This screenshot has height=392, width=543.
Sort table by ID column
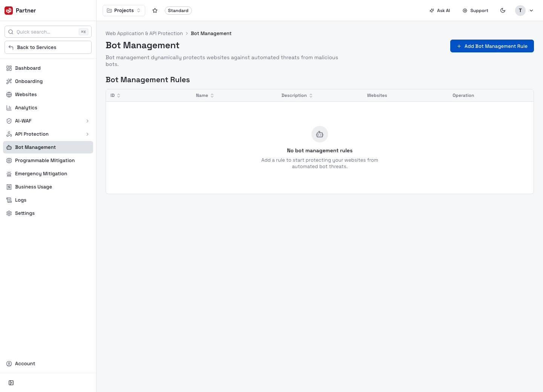115,95
